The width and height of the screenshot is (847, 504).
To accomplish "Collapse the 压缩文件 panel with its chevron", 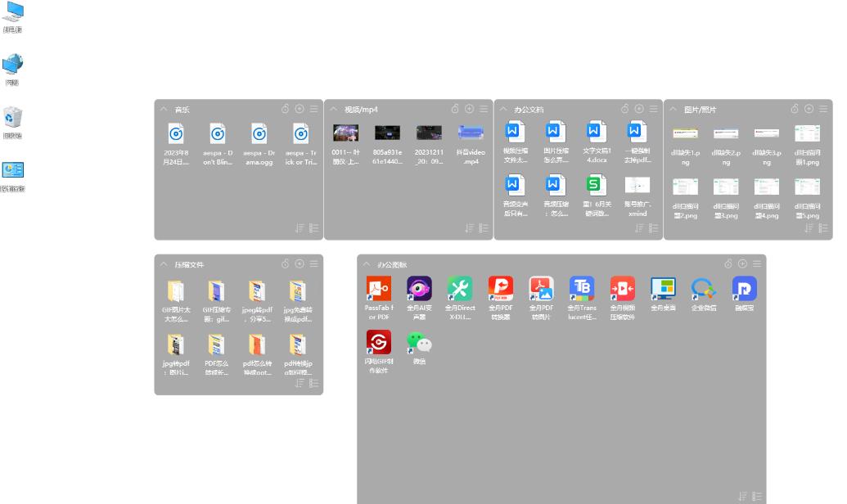I will 164,264.
